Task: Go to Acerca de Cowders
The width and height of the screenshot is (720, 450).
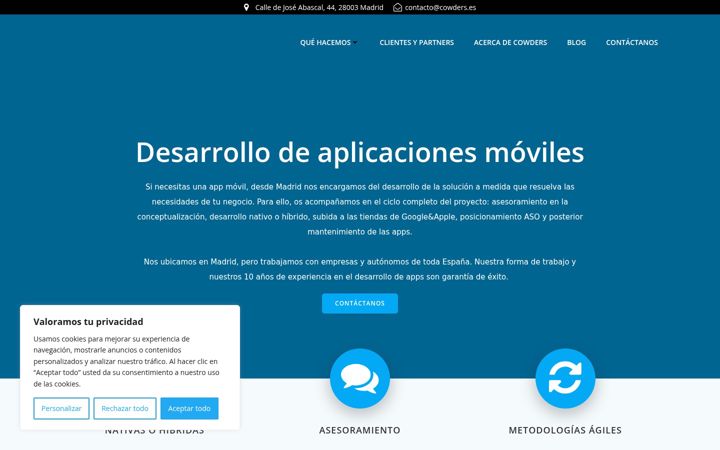Action: click(510, 42)
